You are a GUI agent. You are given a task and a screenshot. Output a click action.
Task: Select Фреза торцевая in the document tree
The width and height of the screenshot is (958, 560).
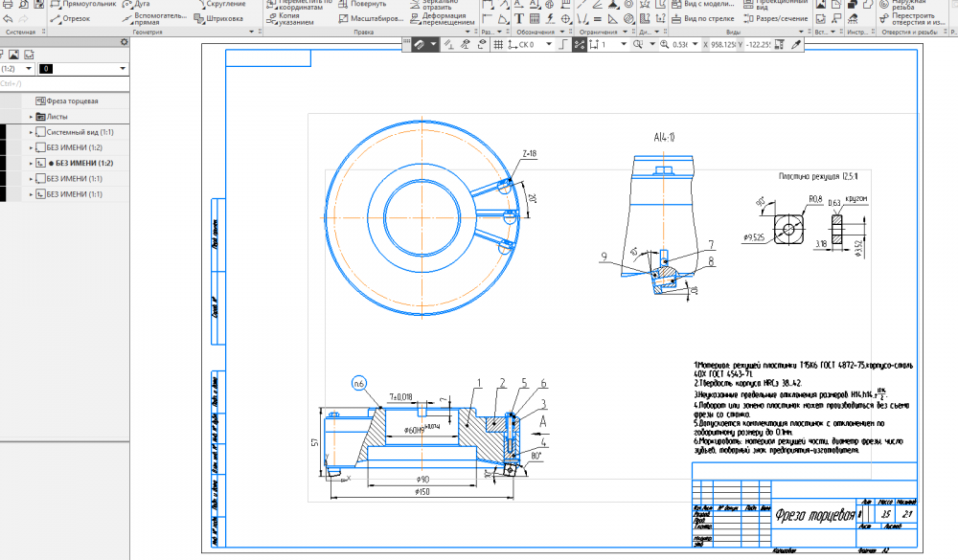[x=72, y=101]
